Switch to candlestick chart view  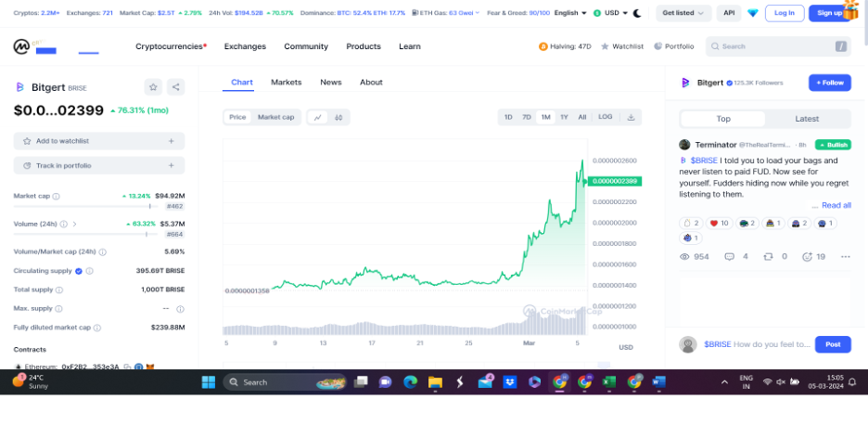(338, 117)
